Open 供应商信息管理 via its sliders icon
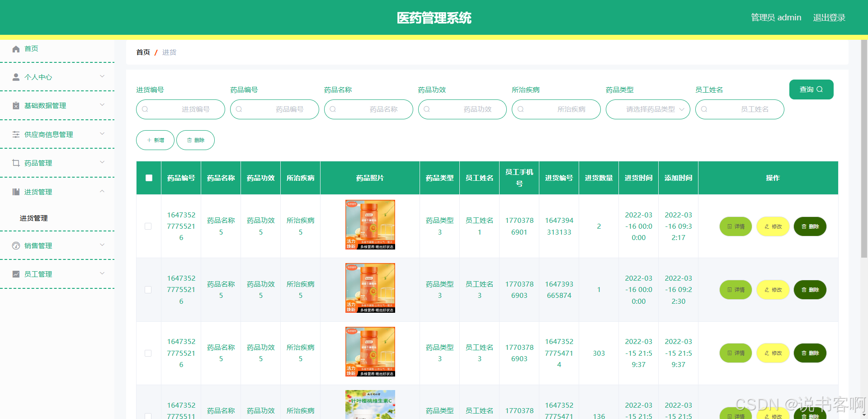868x419 pixels. click(16, 134)
